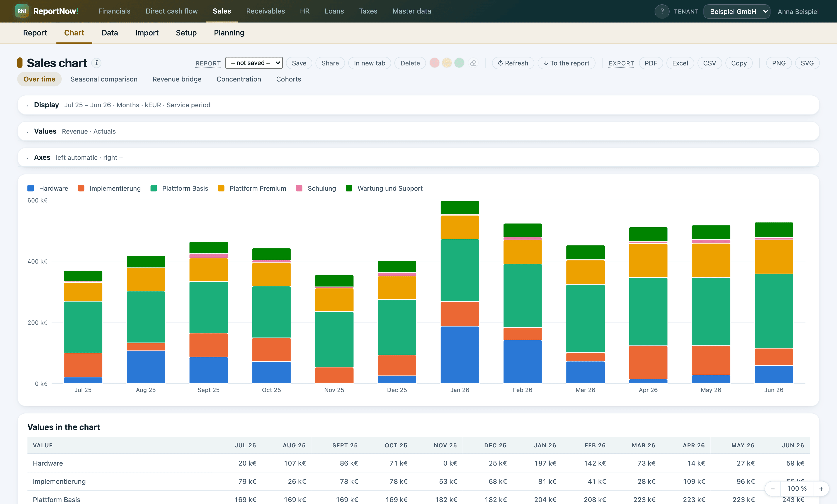Click the Refresh button

513,63
